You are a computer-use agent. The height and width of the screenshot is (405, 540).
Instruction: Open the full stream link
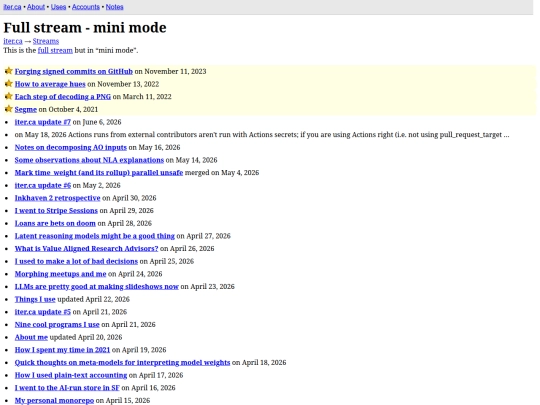point(55,50)
